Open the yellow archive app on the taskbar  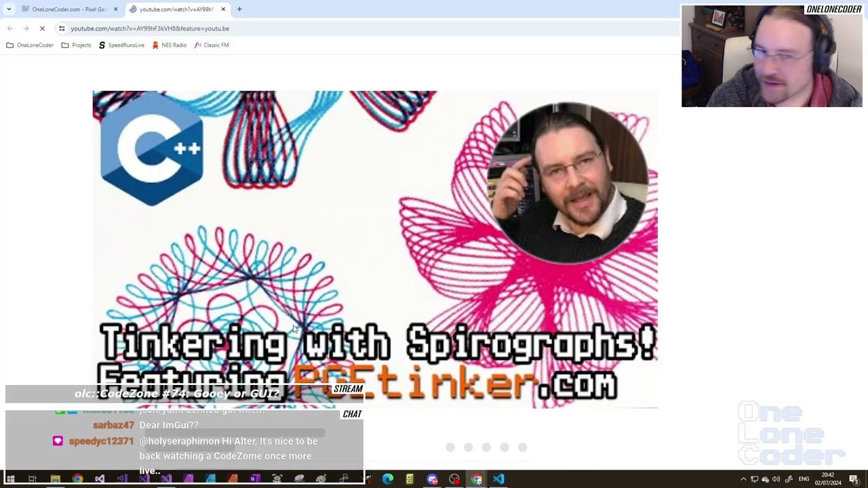tap(410, 479)
